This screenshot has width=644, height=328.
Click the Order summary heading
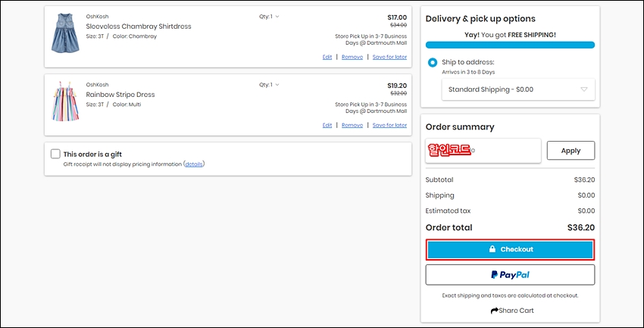click(x=460, y=127)
